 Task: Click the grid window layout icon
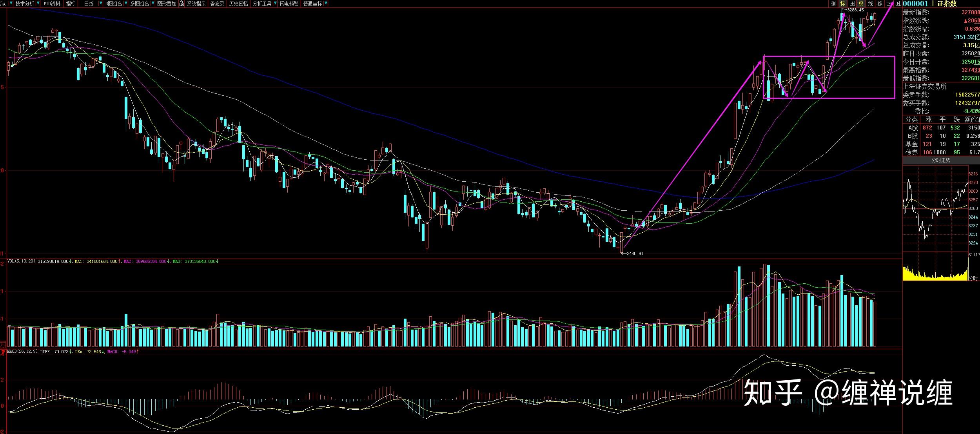pos(852,4)
